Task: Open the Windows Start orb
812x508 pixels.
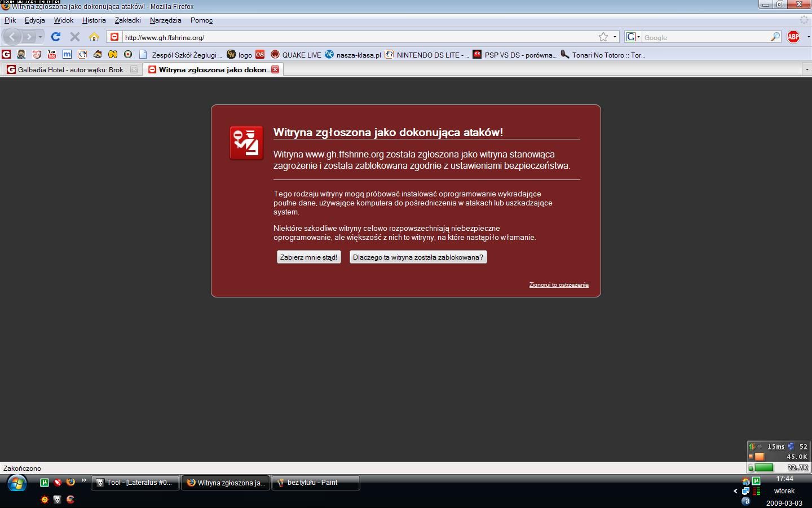Action: click(17, 484)
